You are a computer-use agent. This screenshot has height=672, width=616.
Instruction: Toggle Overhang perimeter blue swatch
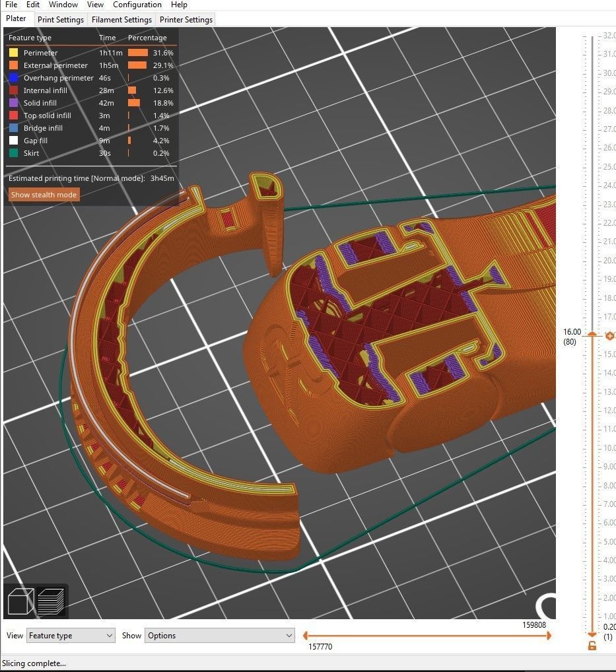tap(14, 78)
